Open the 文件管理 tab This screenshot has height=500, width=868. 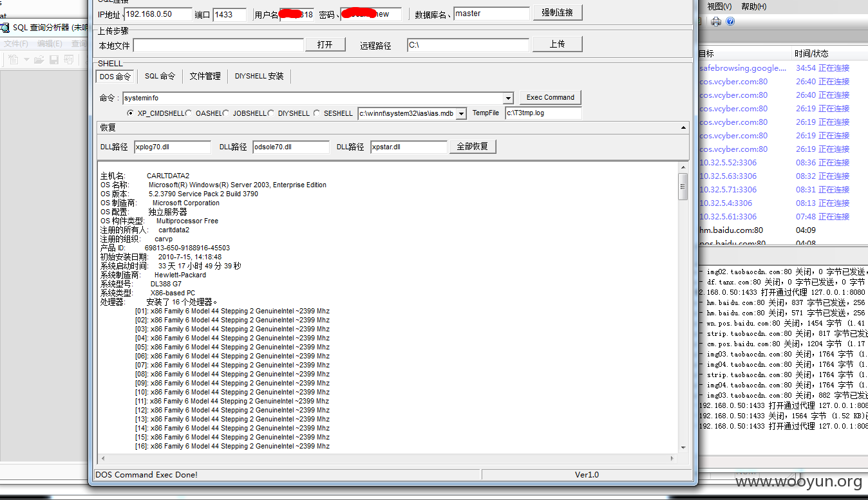pos(205,76)
